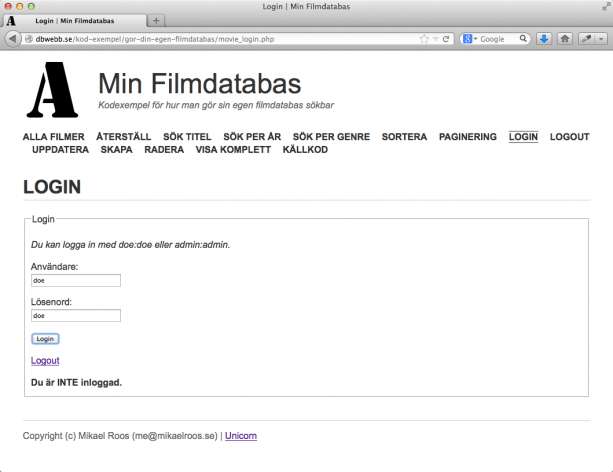Click the site identity globe icon

pyautogui.click(x=28, y=39)
